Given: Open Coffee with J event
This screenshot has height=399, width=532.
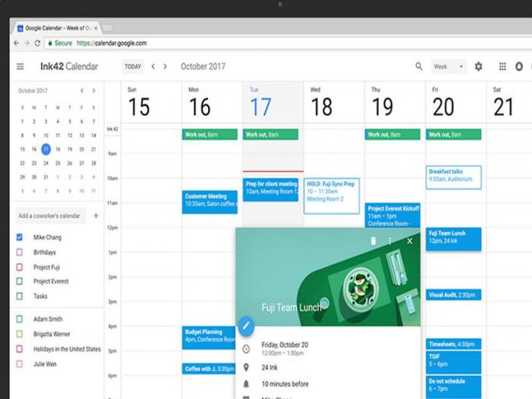Looking at the screenshot, I should [x=209, y=369].
